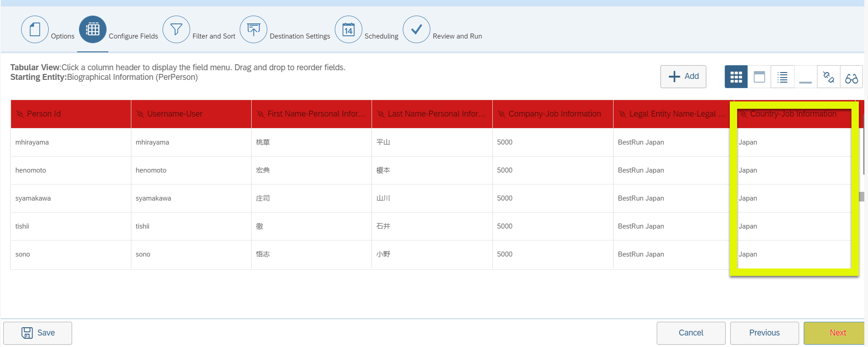Viewport: 868px width, 347px height.
Task: Go to Filter and Sort funnel icon
Action: (176, 29)
